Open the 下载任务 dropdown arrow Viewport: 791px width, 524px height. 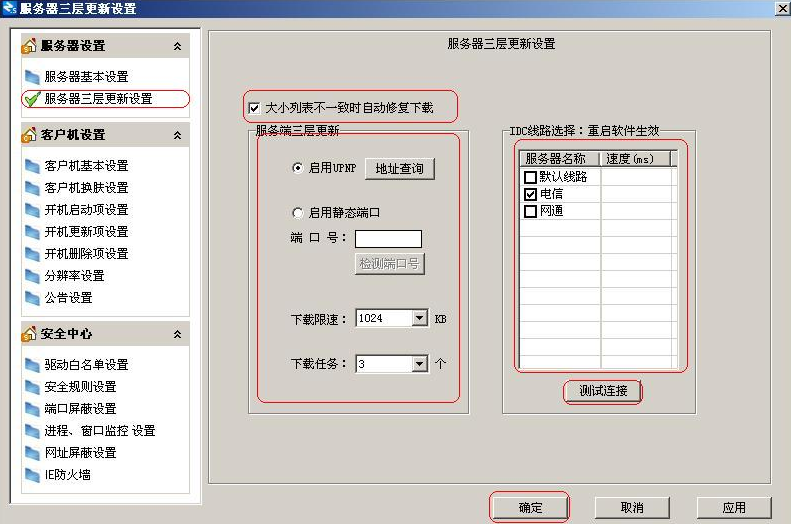point(419,364)
